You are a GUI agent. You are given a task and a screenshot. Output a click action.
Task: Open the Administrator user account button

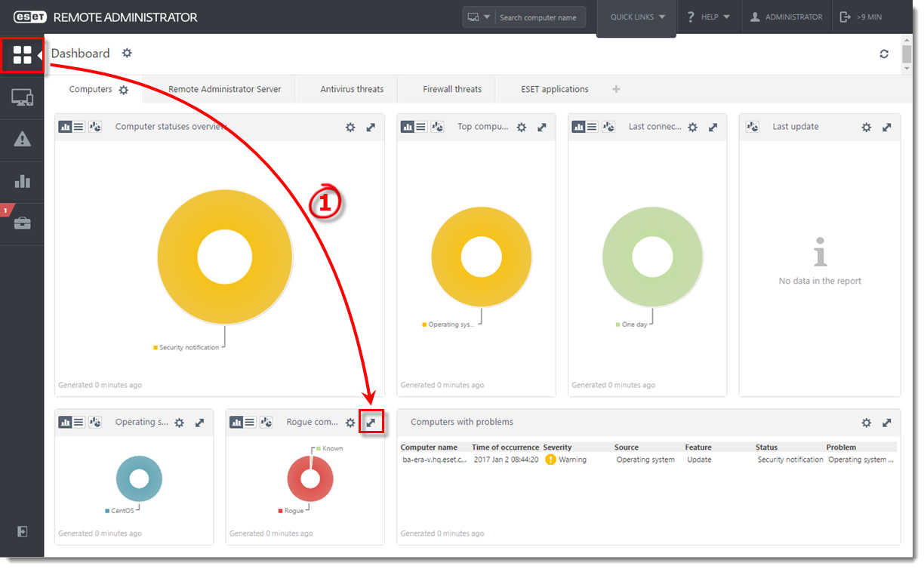(x=786, y=17)
